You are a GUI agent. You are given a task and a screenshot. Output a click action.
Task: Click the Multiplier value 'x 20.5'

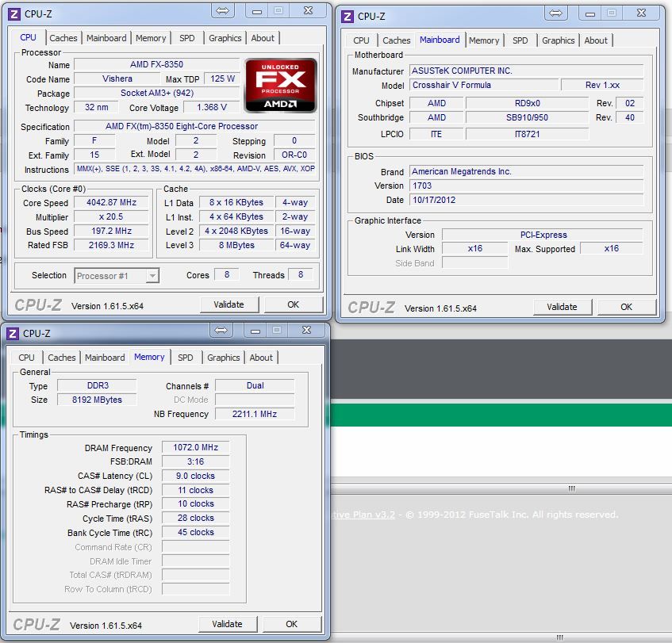tap(111, 216)
